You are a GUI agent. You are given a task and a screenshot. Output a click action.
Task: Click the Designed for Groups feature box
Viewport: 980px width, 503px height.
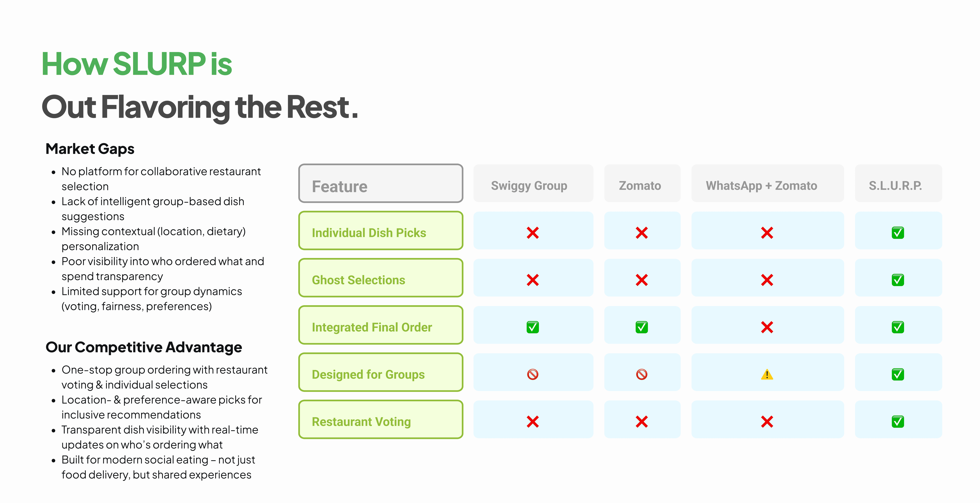pyautogui.click(x=381, y=372)
